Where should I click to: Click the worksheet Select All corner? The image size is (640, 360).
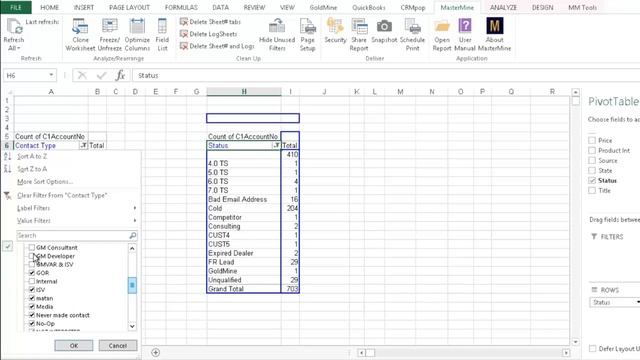pos(8,92)
